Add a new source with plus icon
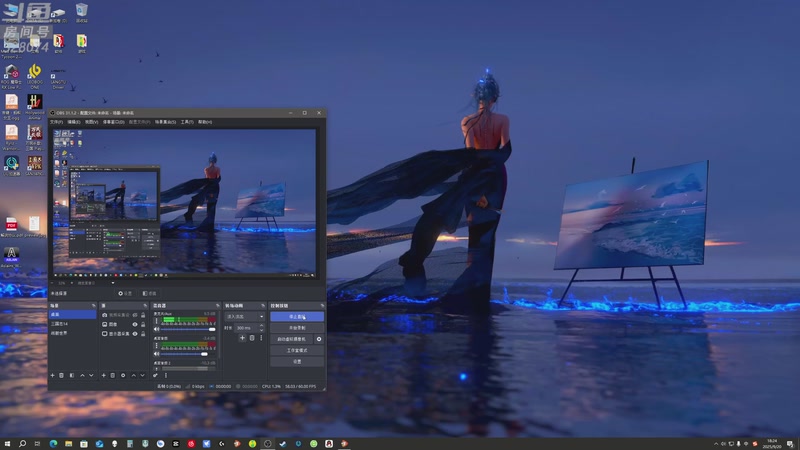800x450 pixels. [x=104, y=376]
